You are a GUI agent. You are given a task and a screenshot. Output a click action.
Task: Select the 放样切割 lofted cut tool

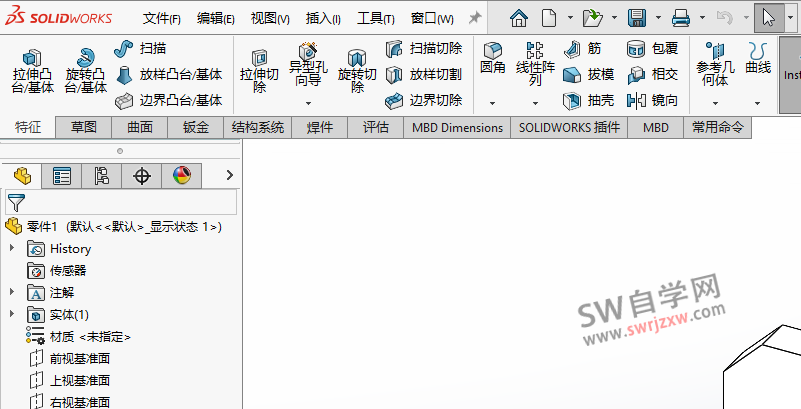tap(423, 75)
